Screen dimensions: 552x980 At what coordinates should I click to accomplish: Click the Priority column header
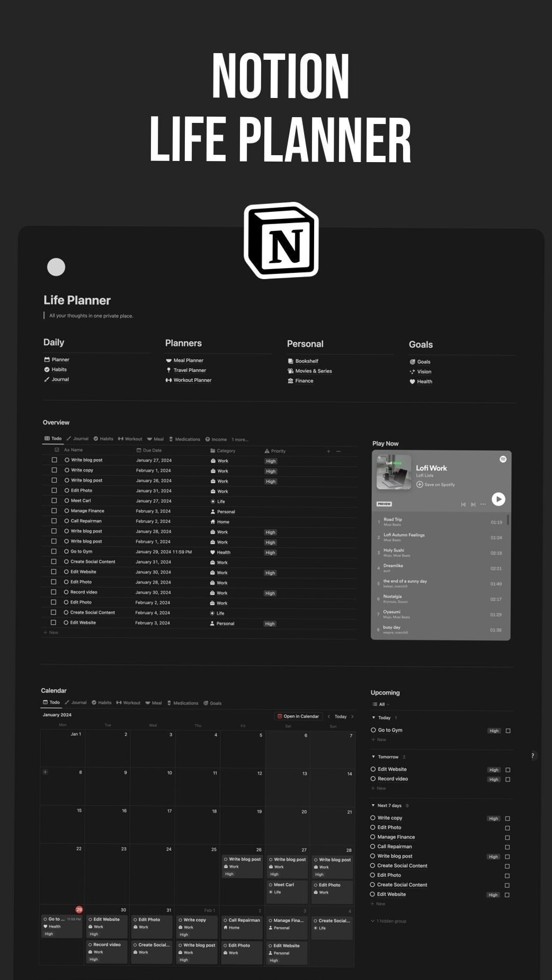[275, 451]
